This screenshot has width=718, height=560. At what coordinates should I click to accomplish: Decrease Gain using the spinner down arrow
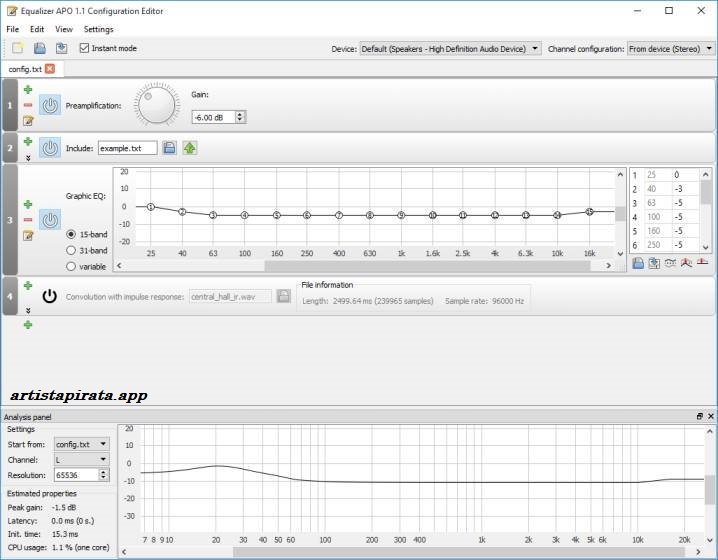[240, 120]
